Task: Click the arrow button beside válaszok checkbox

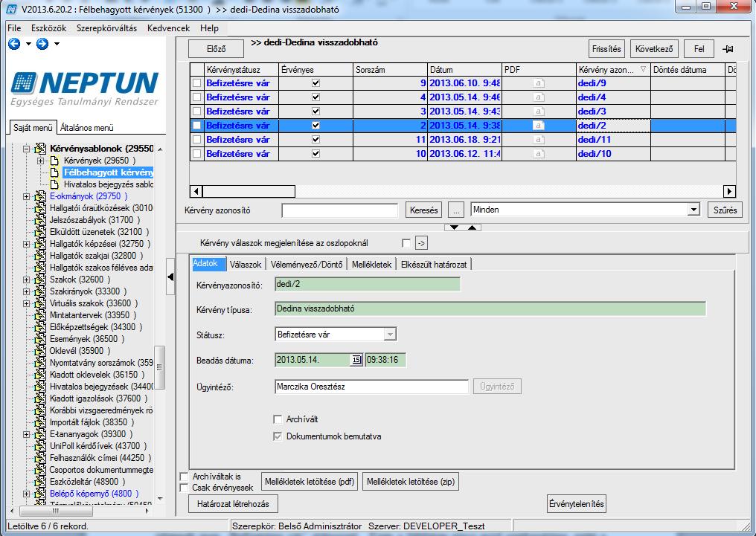Action: click(421, 243)
